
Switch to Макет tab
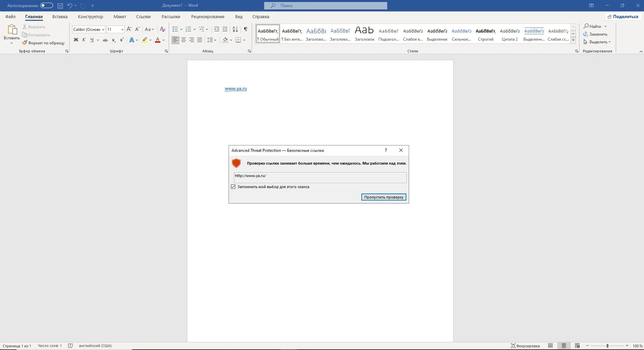(120, 16)
